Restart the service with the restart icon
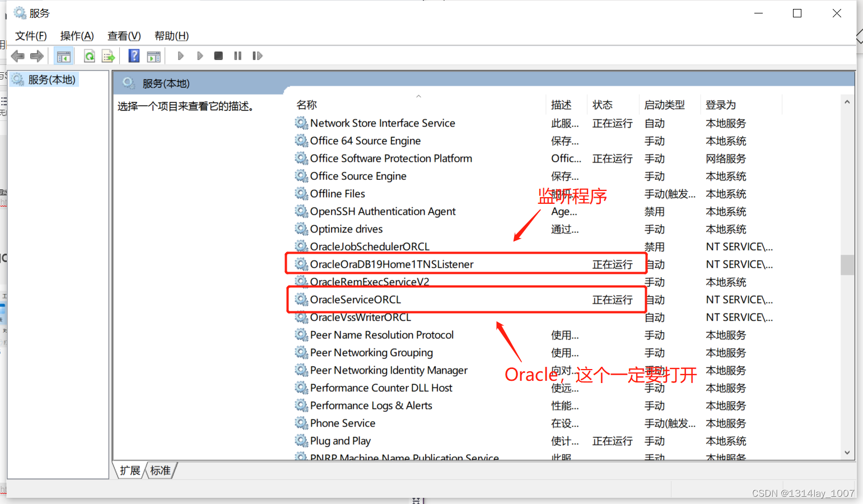The height and width of the screenshot is (504, 863). point(258,56)
